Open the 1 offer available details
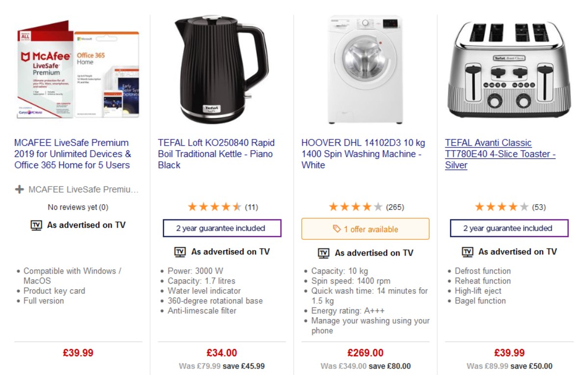 coord(365,229)
